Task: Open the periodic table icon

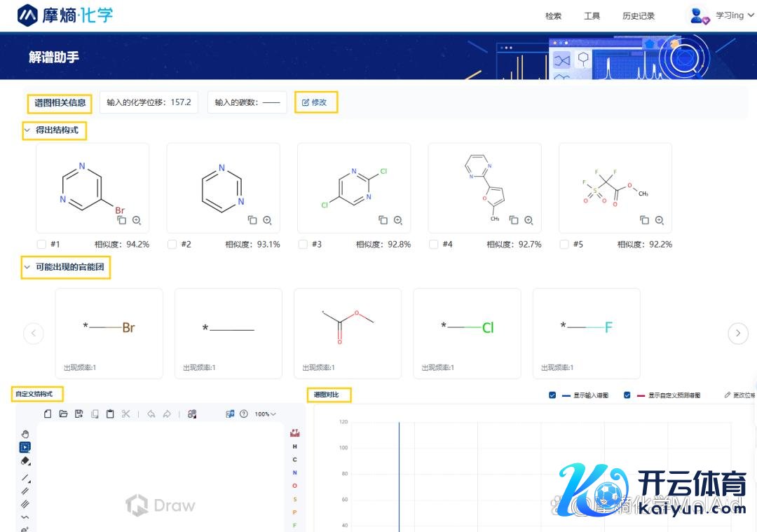Action: [294, 433]
